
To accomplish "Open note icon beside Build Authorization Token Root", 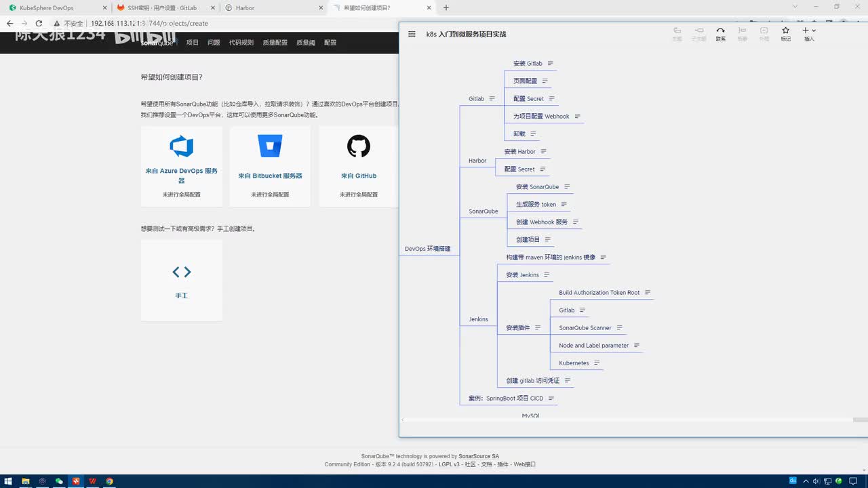I will pos(648,292).
